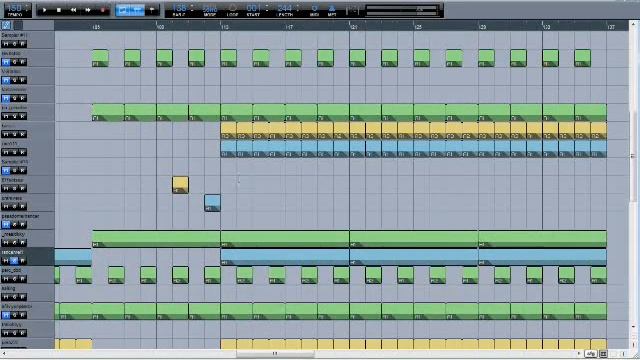
Task: Click the horizontal scrollbar left arrow
Action: click(4, 353)
